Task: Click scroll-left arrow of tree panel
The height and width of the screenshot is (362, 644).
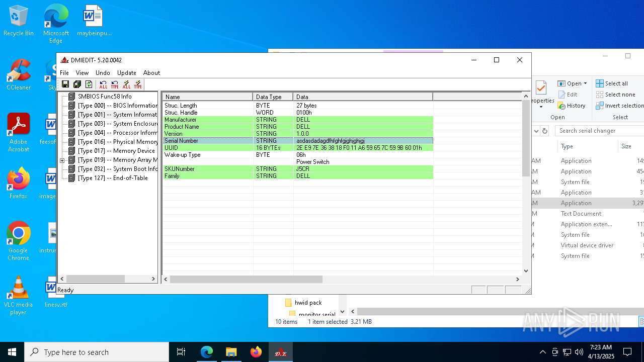Action: (x=62, y=279)
